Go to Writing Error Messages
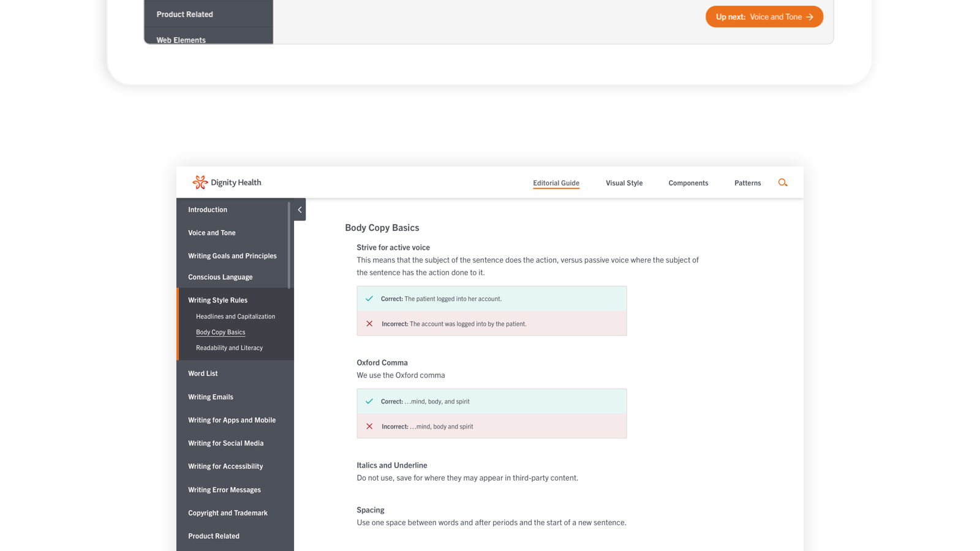Screen dimensions: 980x551 (x=225, y=490)
